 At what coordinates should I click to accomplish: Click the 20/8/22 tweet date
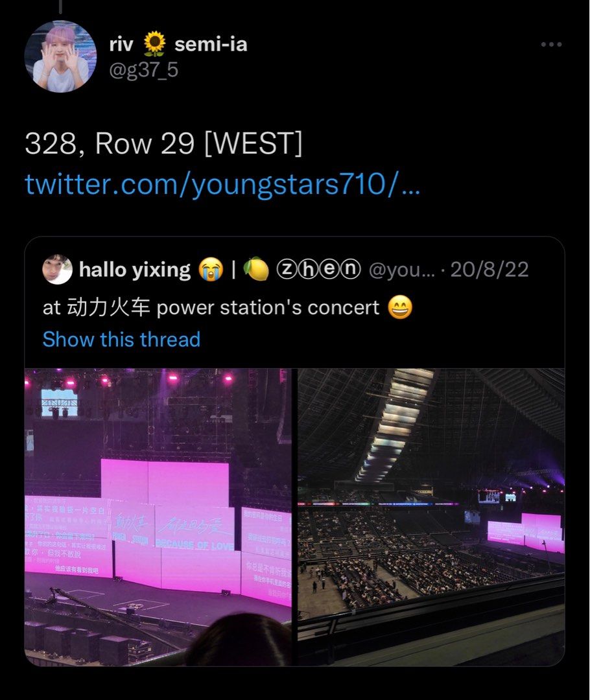tap(490, 270)
